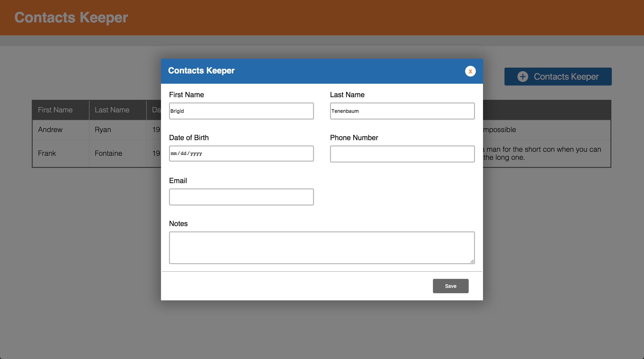Click the First Name field containing Brigid
This screenshot has width=644, height=359.
[x=241, y=111]
